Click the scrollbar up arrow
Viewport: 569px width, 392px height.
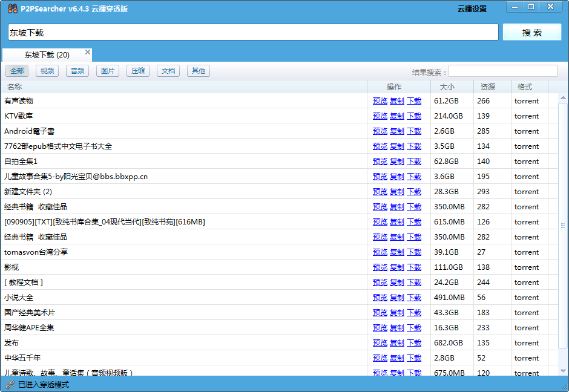[x=563, y=98]
